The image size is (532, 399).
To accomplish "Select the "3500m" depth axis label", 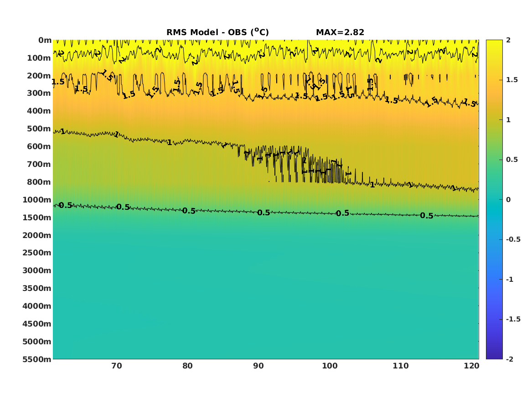I will tap(37, 288).
